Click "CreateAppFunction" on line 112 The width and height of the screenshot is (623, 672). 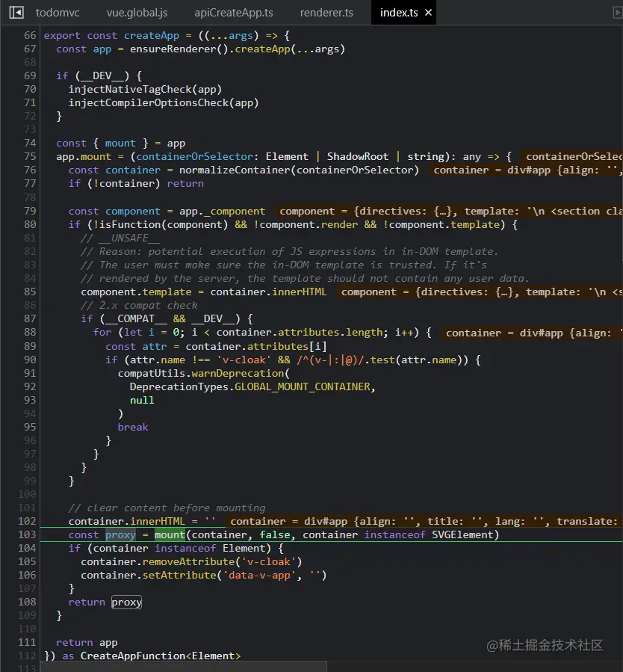133,656
